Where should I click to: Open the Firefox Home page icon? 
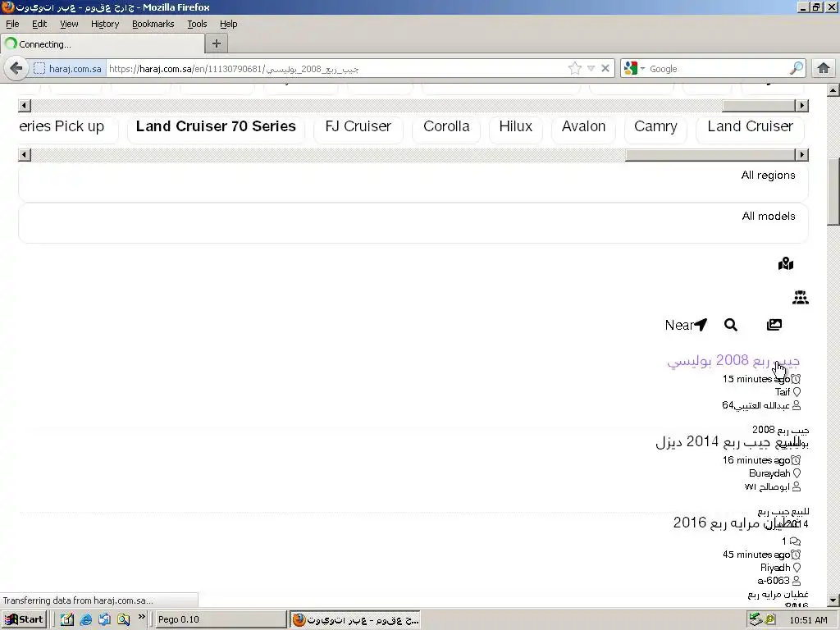tap(824, 69)
